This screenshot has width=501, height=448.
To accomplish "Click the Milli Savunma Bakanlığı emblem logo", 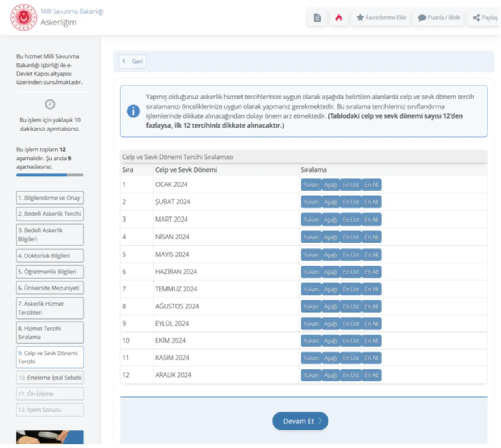I will (24, 17).
